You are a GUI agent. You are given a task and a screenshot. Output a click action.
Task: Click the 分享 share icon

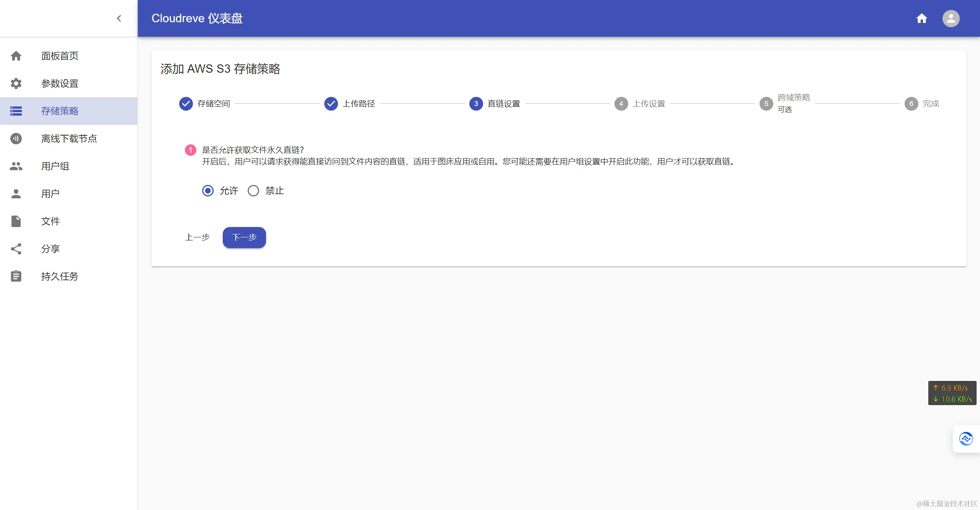point(16,249)
